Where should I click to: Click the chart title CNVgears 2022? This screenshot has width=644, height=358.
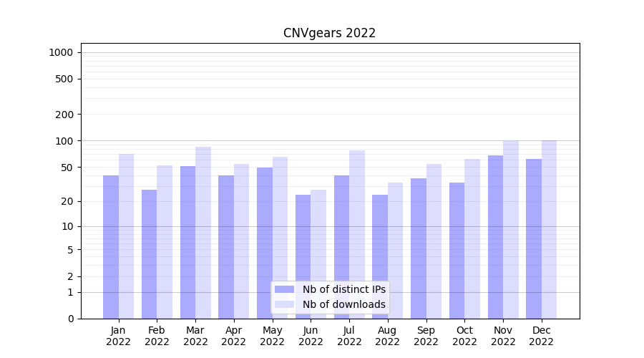click(329, 33)
